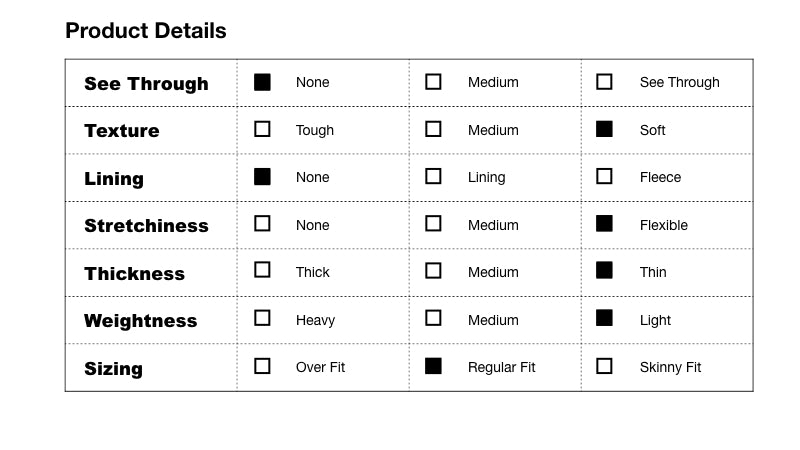Uncheck the Thickness 'Thin' checkbox
Image resolution: width=800 pixels, height=450 pixels.
tap(604, 270)
